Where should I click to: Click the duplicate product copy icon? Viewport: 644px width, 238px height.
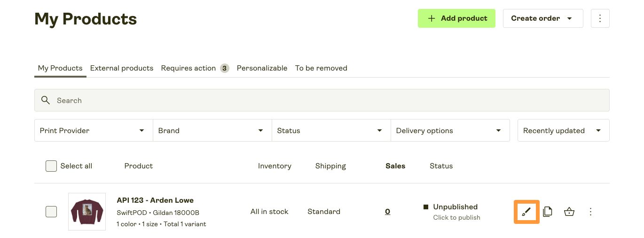[547, 212]
